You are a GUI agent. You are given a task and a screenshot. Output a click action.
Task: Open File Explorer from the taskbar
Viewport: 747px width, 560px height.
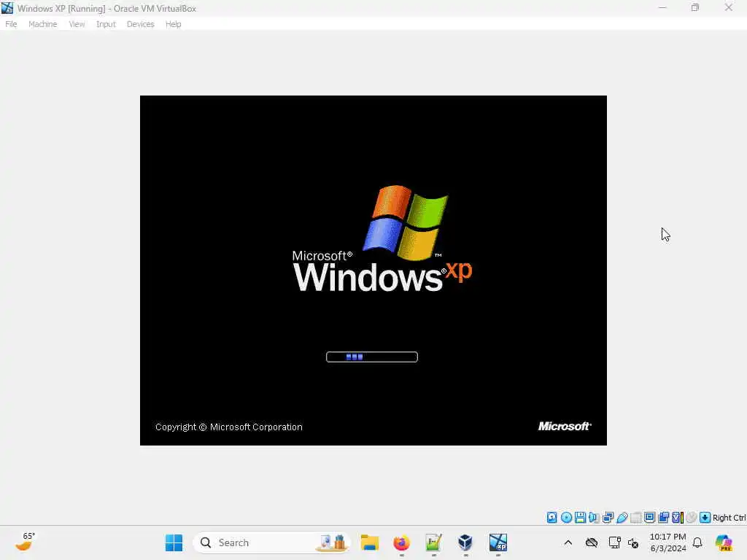(369, 542)
